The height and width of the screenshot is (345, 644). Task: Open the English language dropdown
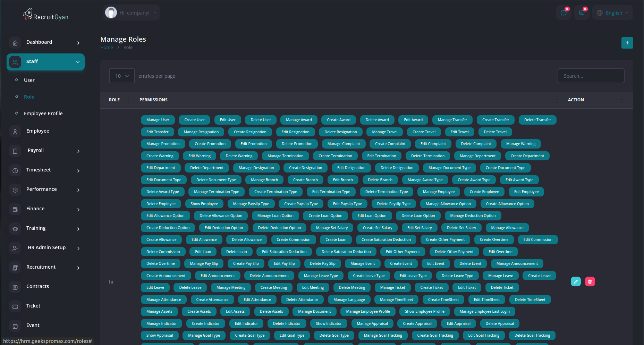coord(613,13)
